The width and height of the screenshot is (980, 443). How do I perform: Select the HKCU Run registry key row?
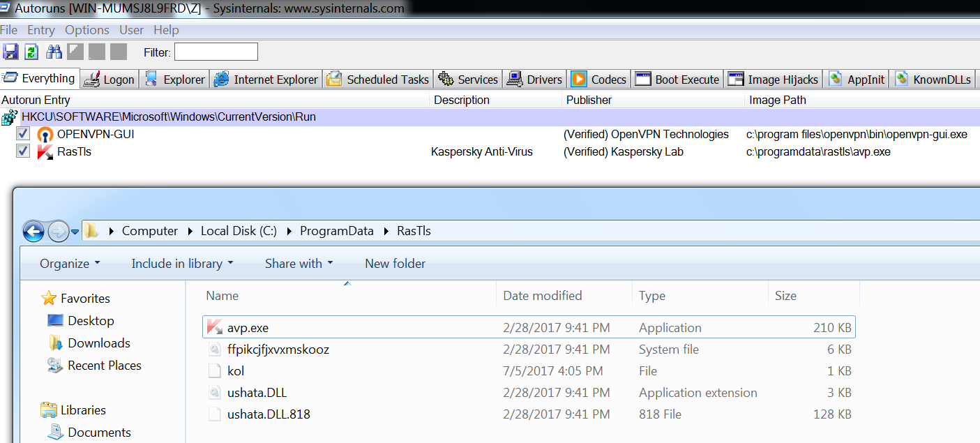pos(490,117)
